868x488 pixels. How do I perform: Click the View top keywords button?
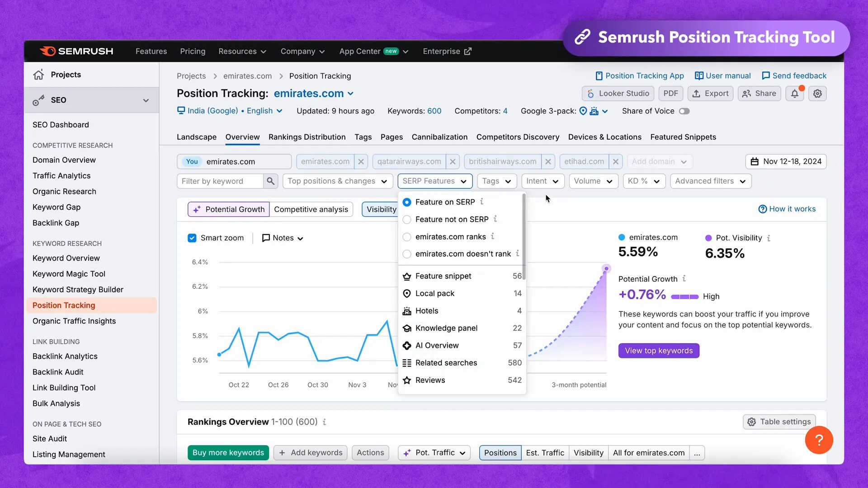[659, 350]
